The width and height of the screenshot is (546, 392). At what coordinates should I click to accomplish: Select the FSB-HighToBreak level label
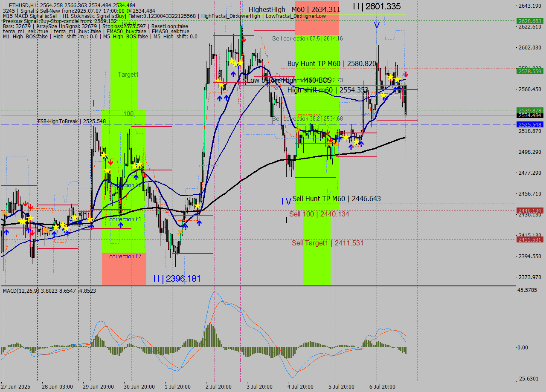tap(72, 121)
